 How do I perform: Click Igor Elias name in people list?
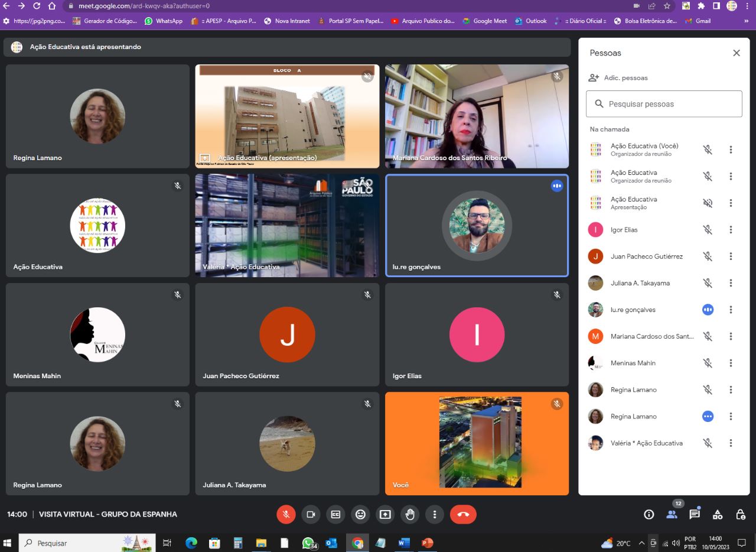(624, 230)
